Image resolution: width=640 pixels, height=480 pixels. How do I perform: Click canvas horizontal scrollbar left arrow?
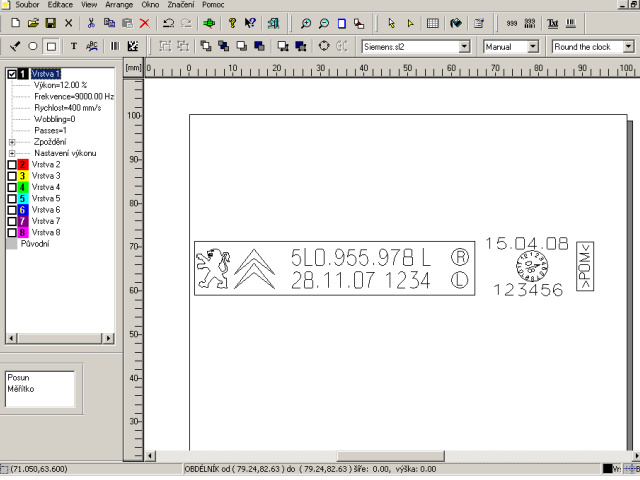[150, 456]
